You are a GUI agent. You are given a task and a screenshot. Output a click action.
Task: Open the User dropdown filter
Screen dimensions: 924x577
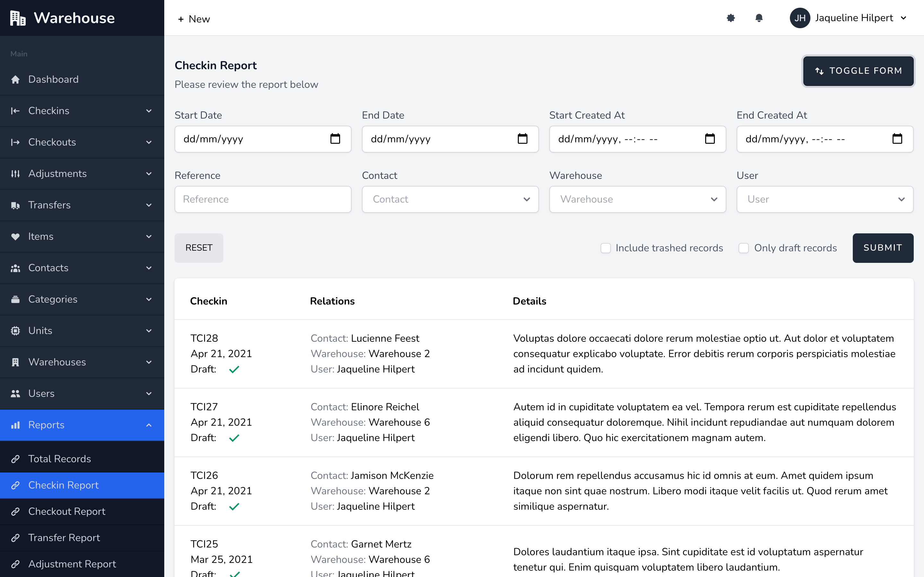pyautogui.click(x=825, y=199)
